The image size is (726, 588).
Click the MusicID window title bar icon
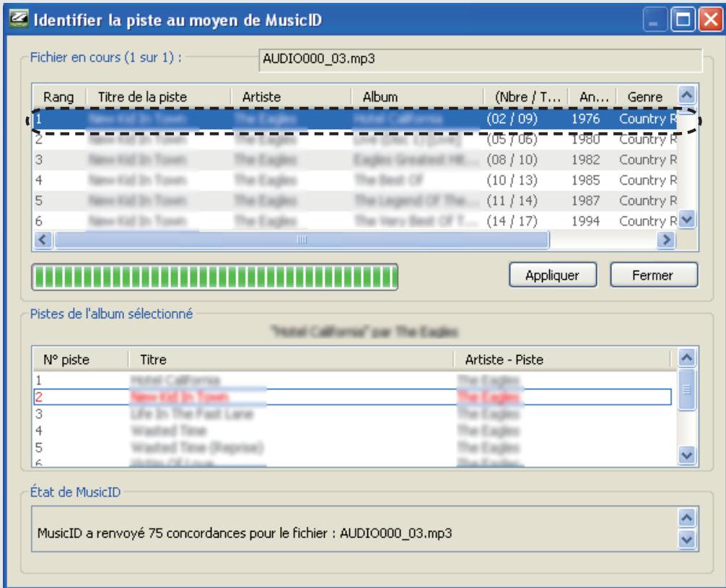pyautogui.click(x=19, y=19)
